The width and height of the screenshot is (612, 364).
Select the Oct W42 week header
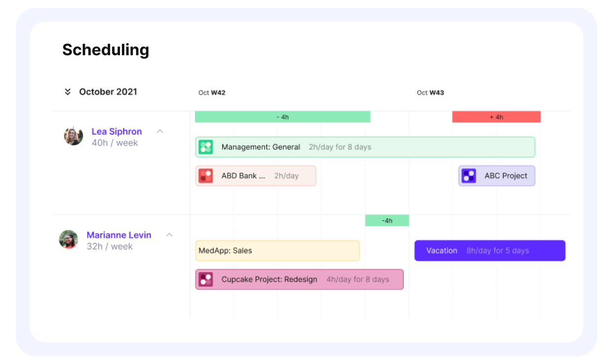click(x=212, y=93)
